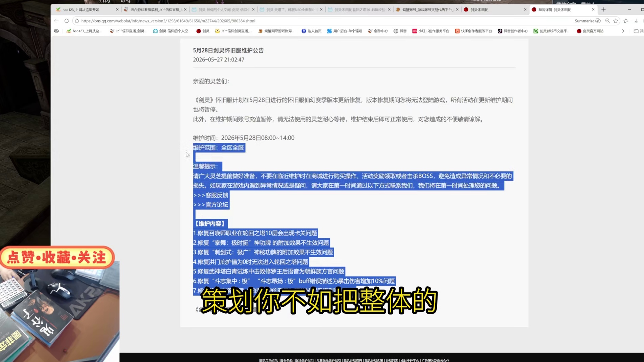Open 小红书创作服务平台 bookmark
The width and height of the screenshot is (644, 362).
[x=431, y=31]
